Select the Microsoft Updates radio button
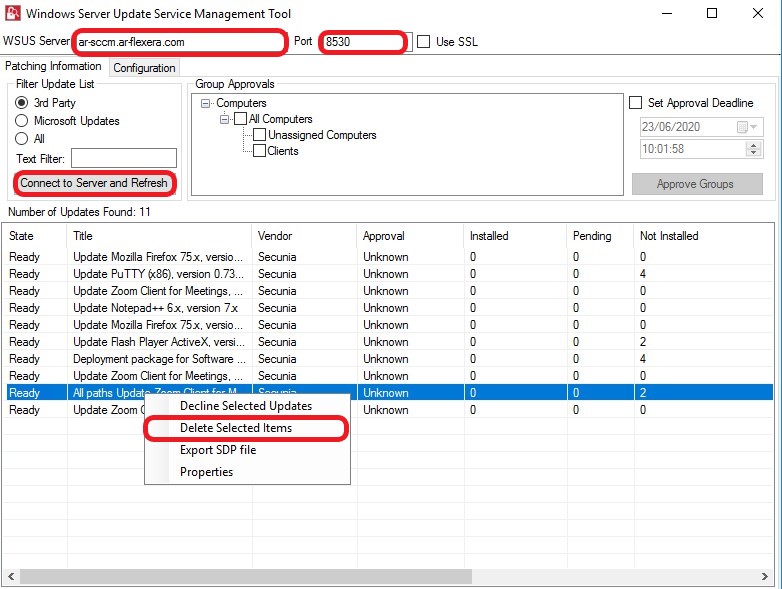This screenshot has height=589, width=782. [x=21, y=121]
